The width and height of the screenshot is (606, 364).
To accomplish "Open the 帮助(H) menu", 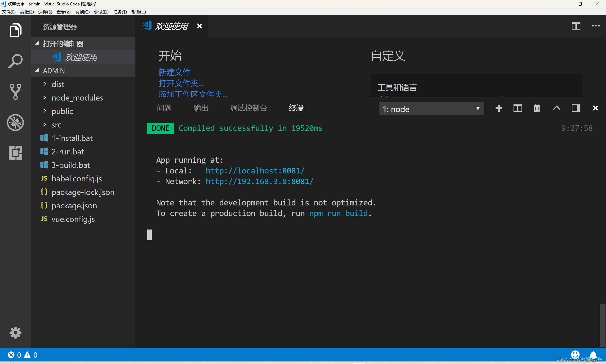I will [x=138, y=12].
